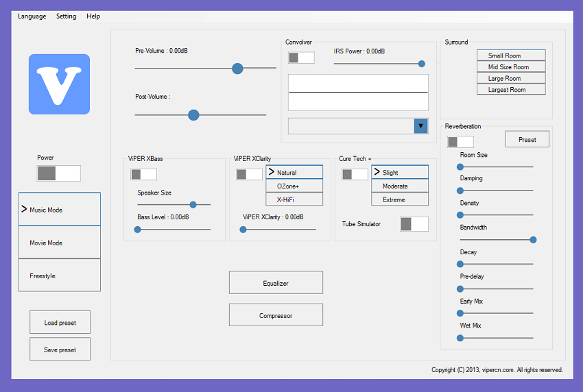The width and height of the screenshot is (583, 392).
Task: Click the Damping slider handle
Action: (460, 191)
